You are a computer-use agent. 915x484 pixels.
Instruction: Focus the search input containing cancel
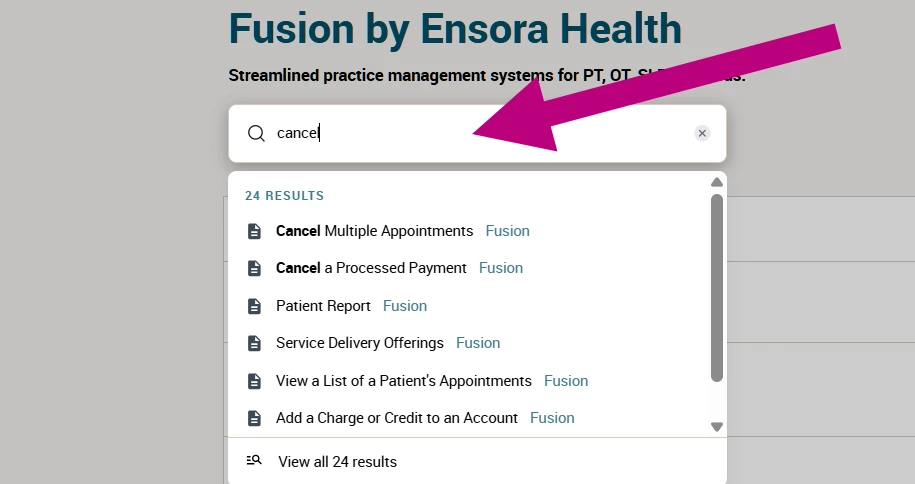point(477,134)
